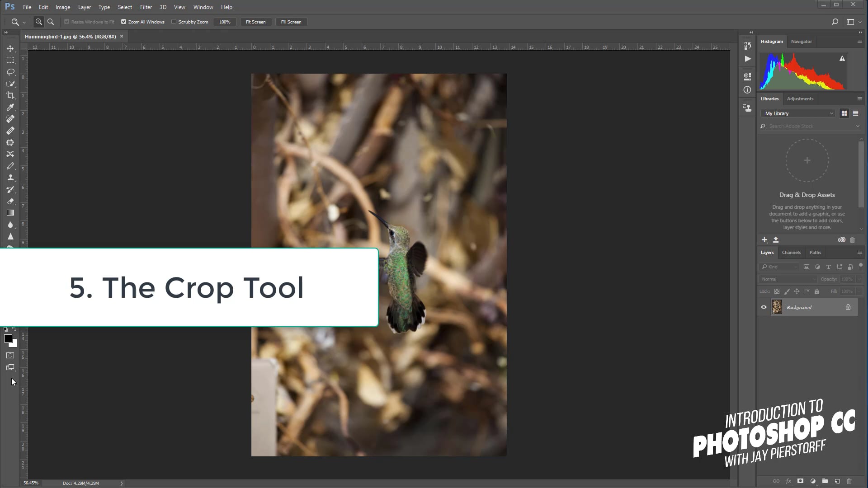The height and width of the screenshot is (488, 868).
Task: Select the Move tool
Action: 11,48
